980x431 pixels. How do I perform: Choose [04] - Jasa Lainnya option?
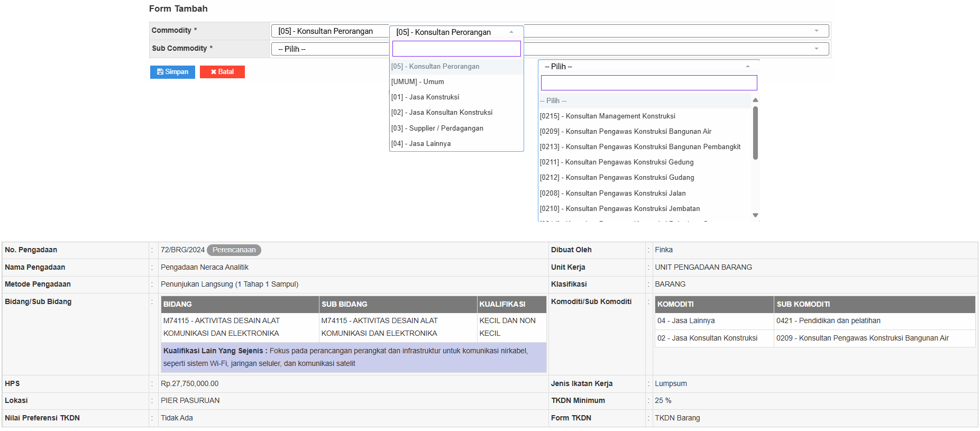click(x=420, y=144)
